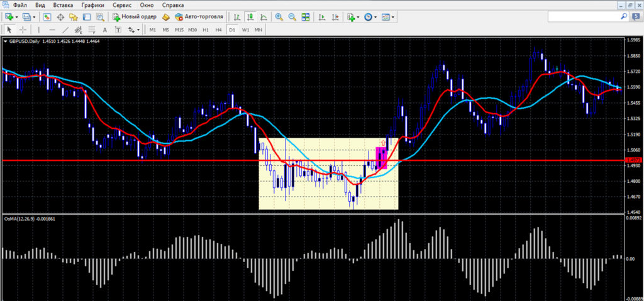
Task: Toggle chart shift icon
Action: [336, 17]
